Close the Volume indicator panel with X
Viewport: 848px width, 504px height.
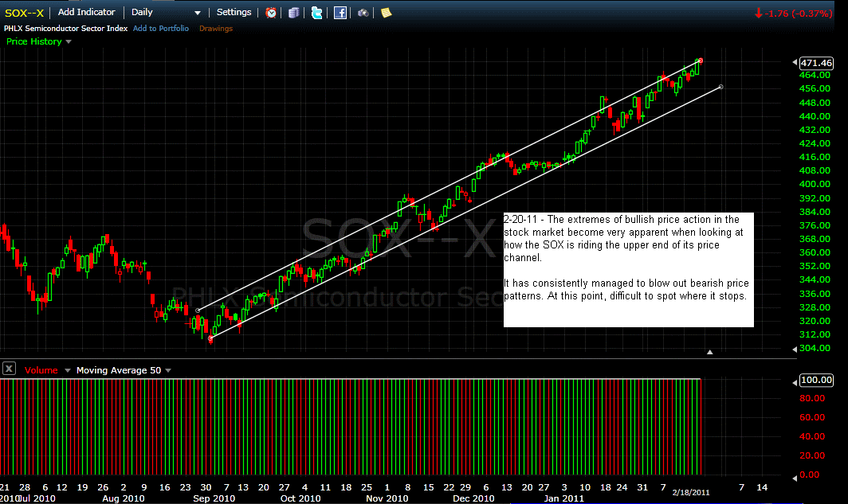pos(9,369)
